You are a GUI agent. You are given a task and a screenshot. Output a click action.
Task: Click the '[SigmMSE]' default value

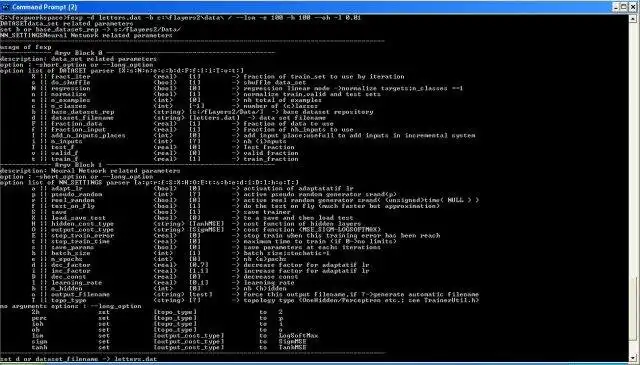point(207,229)
